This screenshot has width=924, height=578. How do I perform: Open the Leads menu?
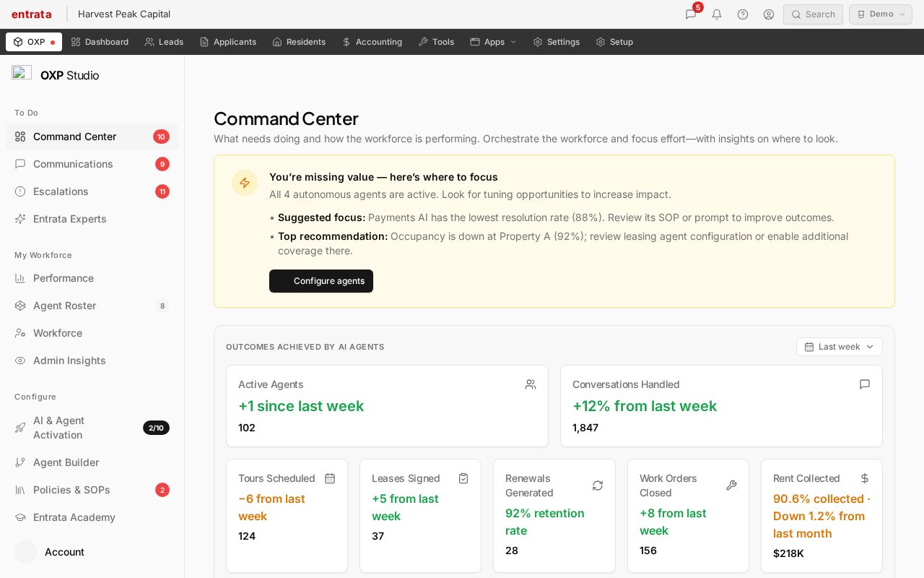(x=164, y=42)
